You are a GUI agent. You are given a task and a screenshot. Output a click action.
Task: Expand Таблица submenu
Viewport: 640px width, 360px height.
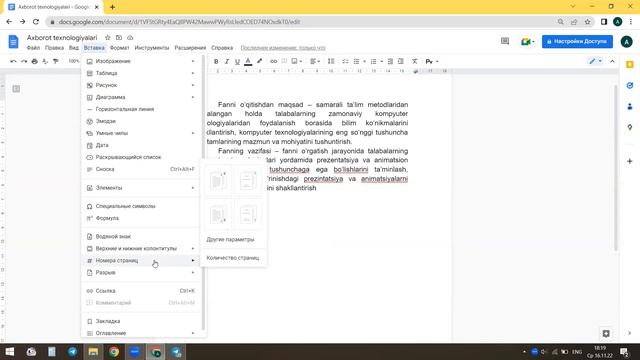pos(141,73)
